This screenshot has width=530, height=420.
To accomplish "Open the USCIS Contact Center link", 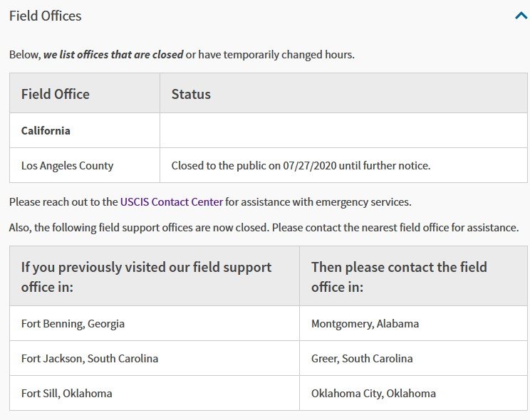I will (172, 201).
